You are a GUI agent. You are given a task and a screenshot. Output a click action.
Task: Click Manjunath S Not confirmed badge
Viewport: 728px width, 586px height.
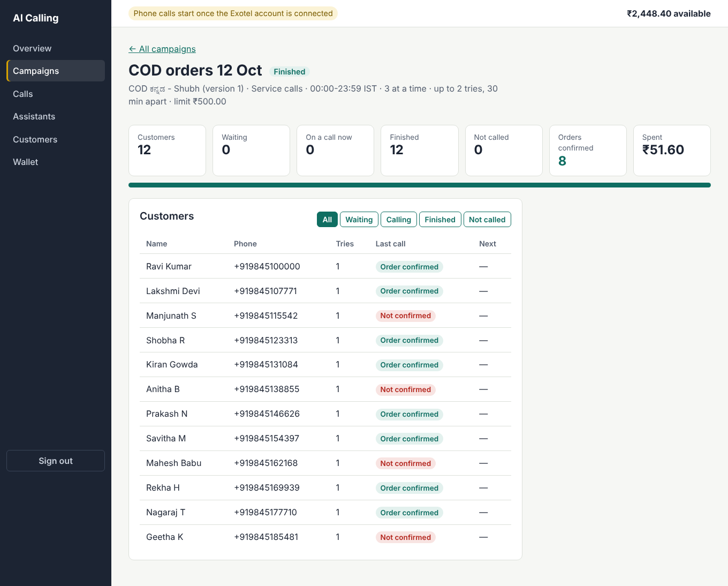[406, 315]
